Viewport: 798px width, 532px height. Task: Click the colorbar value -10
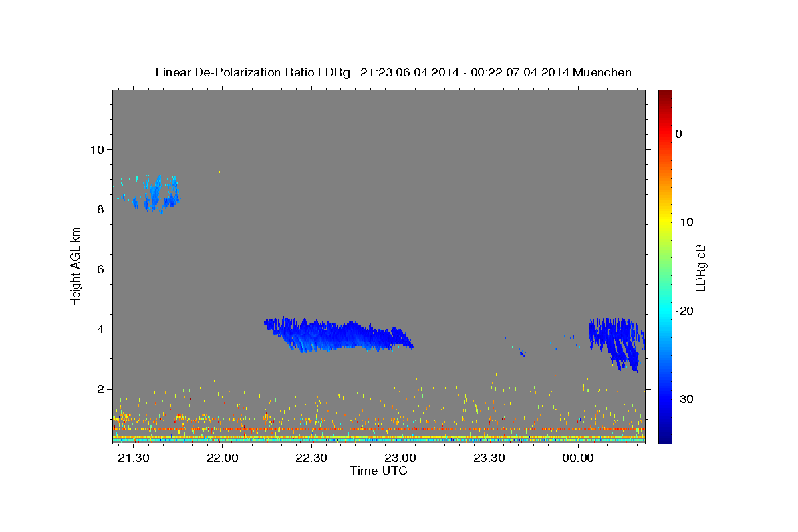[684, 222]
